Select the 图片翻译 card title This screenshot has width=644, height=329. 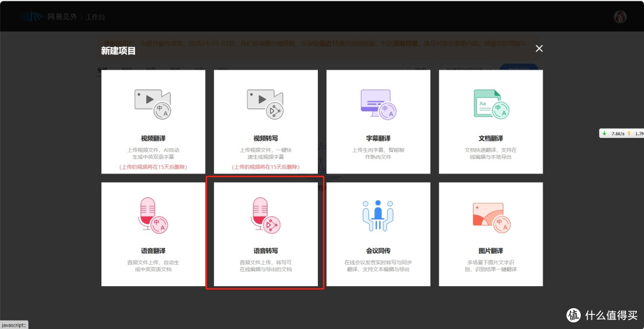[491, 251]
